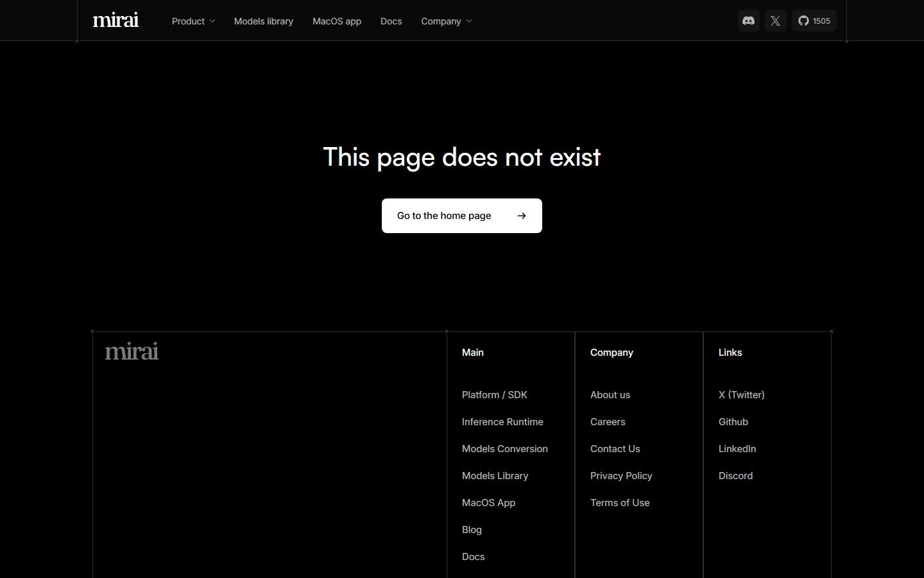Viewport: 924px width, 578px height.
Task: Open the chevron next to Product menu
Action: click(x=212, y=21)
